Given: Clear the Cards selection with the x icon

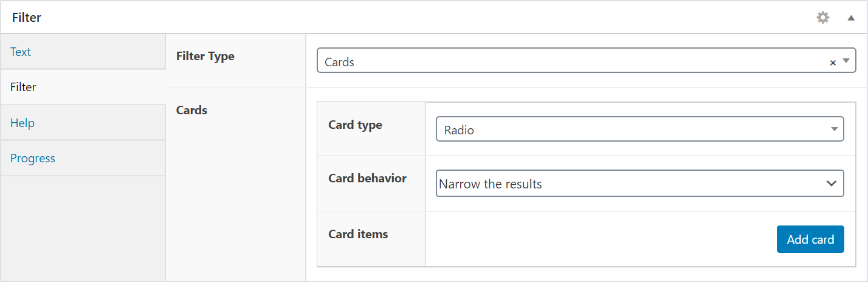Looking at the screenshot, I should click(x=833, y=63).
